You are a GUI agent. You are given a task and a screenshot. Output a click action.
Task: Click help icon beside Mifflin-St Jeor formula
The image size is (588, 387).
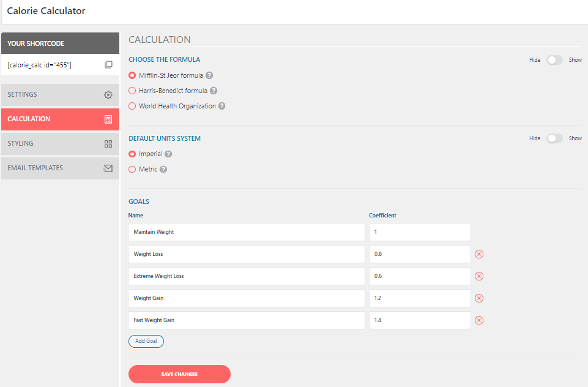(x=209, y=75)
